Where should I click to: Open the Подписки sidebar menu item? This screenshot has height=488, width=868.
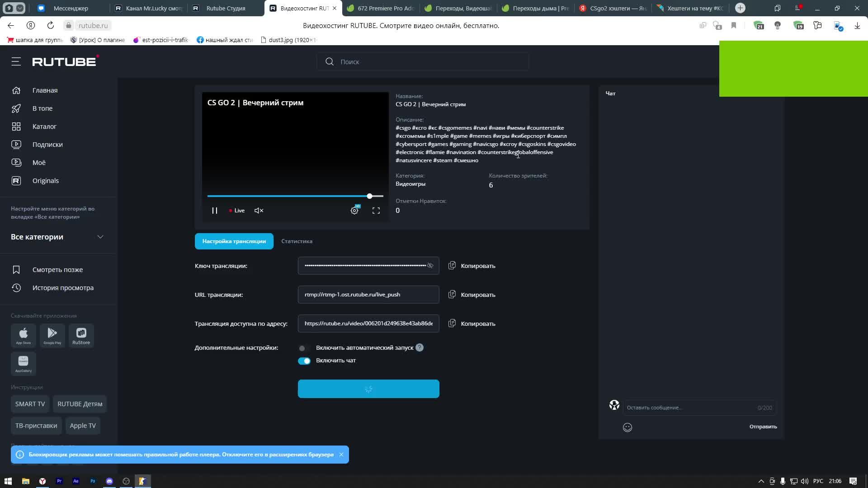point(47,145)
